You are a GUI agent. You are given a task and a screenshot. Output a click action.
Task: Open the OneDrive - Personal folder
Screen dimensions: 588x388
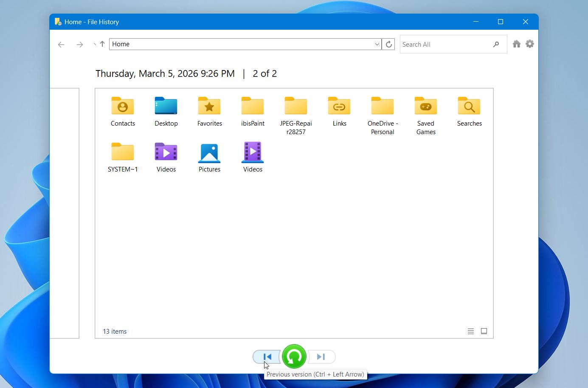(382, 111)
